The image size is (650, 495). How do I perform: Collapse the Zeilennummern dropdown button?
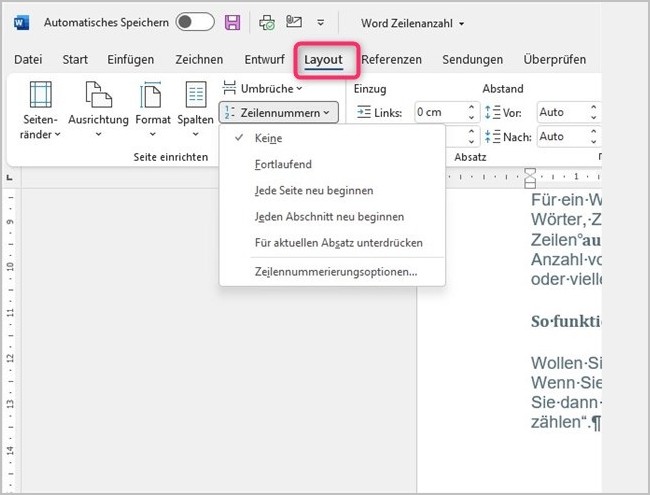pyautogui.click(x=278, y=112)
